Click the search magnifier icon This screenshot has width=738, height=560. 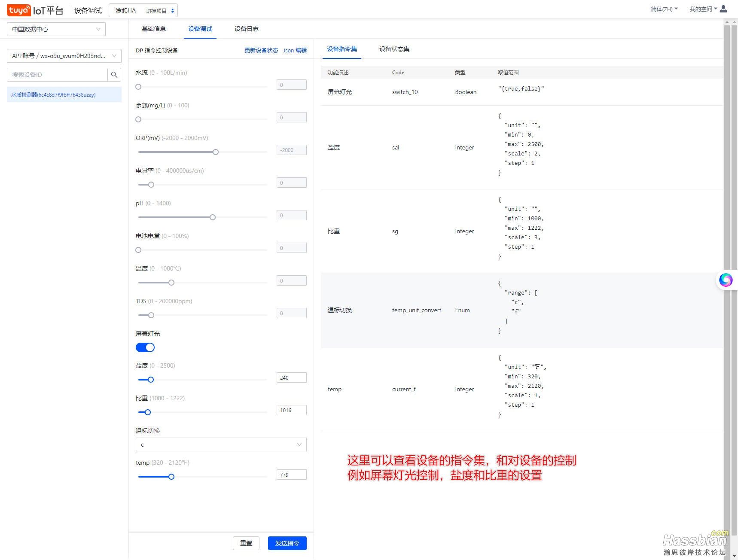(114, 75)
